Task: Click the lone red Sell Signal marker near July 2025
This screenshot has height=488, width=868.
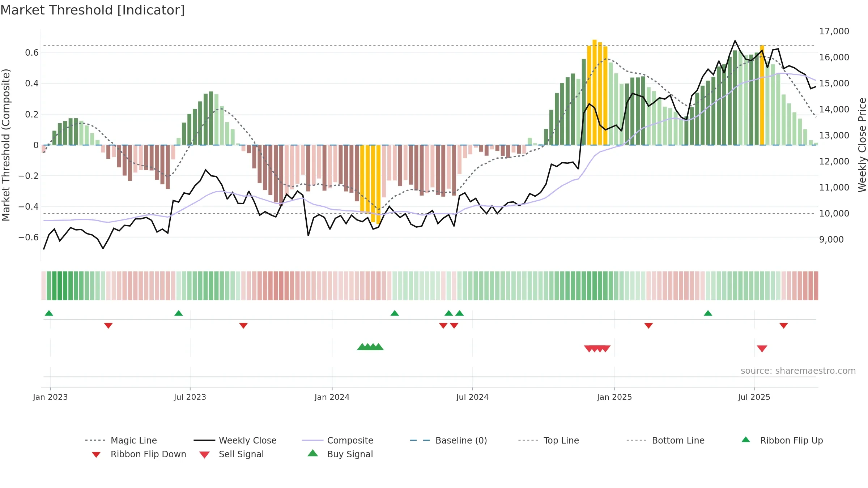Action: click(762, 349)
